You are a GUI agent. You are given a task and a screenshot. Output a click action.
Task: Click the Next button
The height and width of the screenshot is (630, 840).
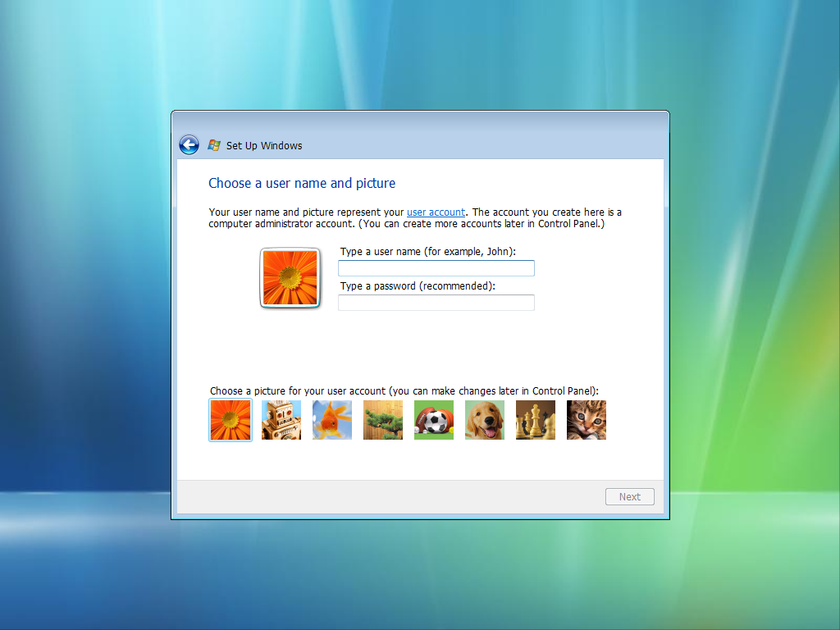(630, 496)
